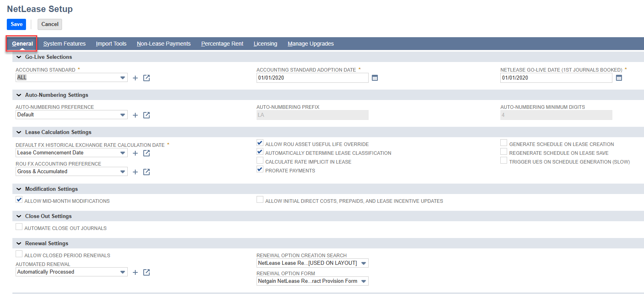Open Automated Renewal dropdown
The height and width of the screenshot is (294, 644).
(72, 272)
